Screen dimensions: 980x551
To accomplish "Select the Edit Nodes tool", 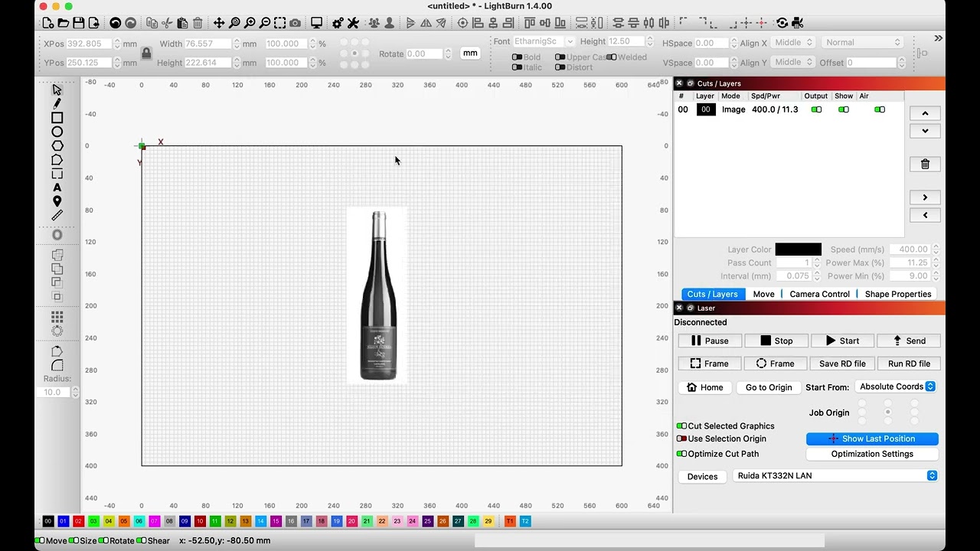I will coord(57,160).
